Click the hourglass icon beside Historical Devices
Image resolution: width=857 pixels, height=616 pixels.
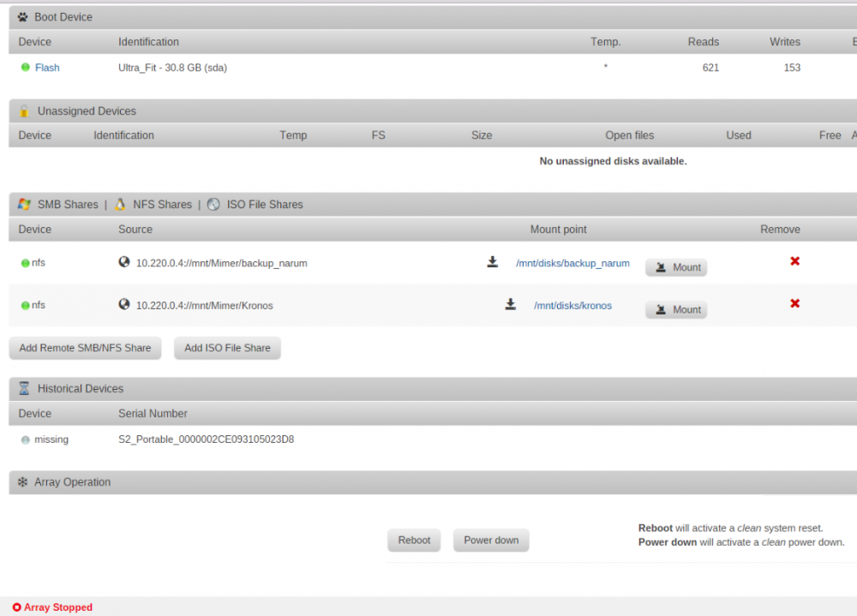click(24, 389)
